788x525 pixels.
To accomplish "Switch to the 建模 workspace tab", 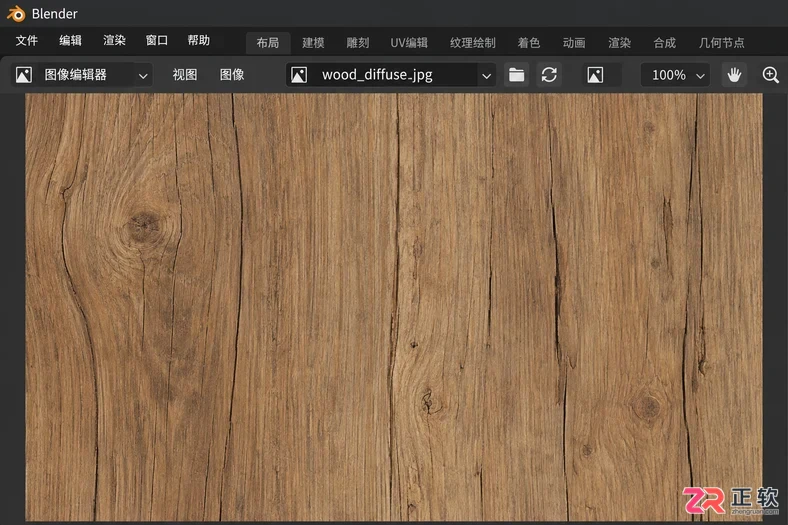I will pyautogui.click(x=313, y=43).
